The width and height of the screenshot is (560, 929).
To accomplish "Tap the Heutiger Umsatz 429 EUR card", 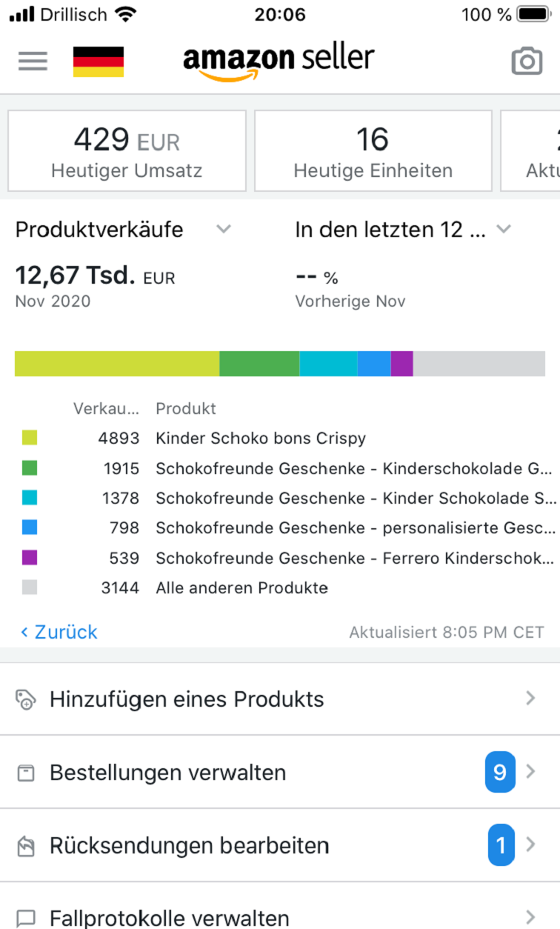I will (127, 151).
